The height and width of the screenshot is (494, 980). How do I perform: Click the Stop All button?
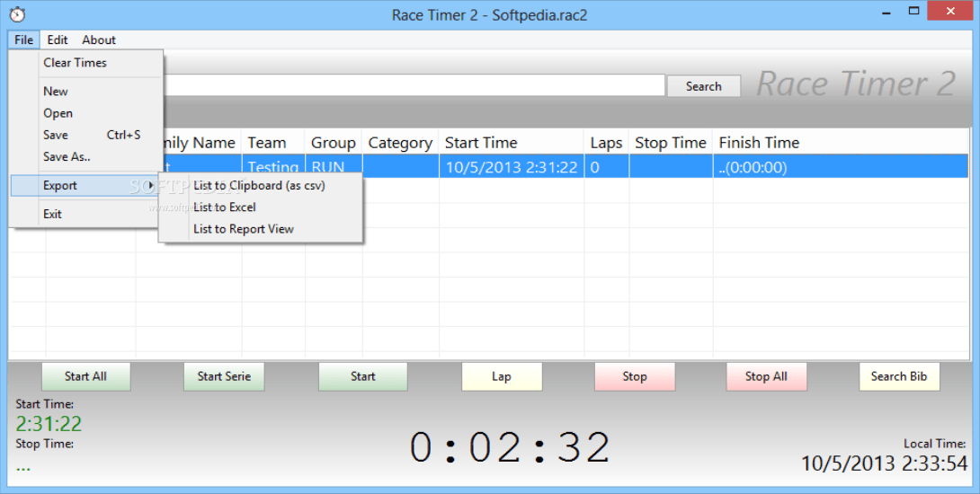point(766,376)
